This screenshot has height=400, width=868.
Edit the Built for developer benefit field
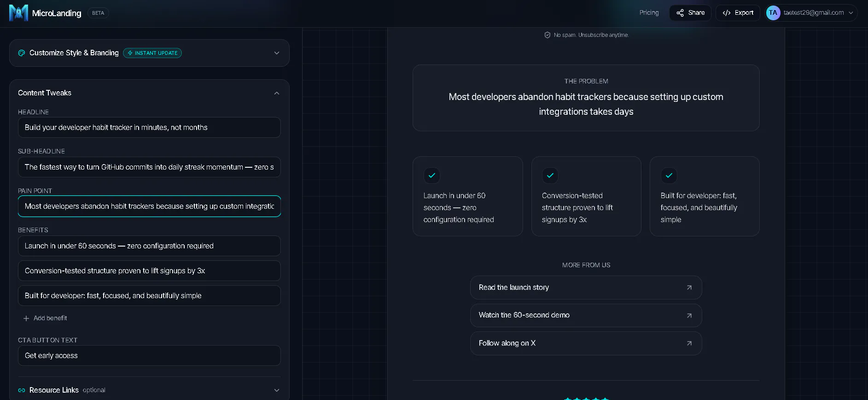(149, 296)
